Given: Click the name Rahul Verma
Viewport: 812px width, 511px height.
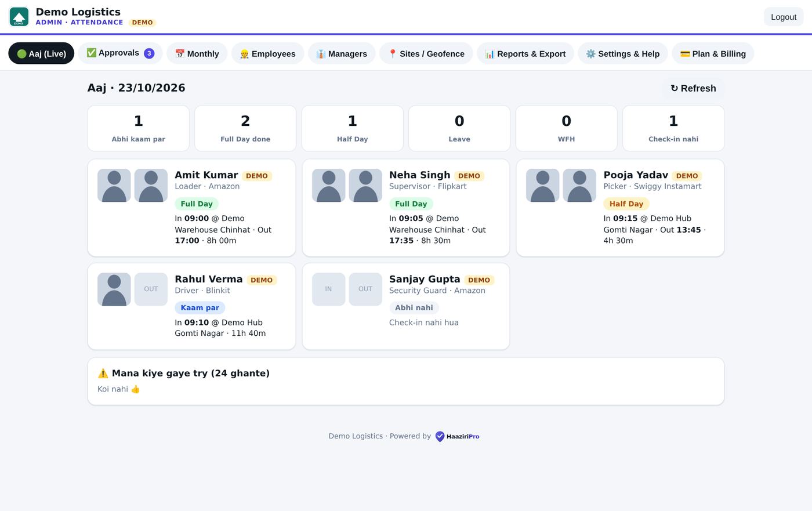Looking at the screenshot, I should pyautogui.click(x=209, y=279).
